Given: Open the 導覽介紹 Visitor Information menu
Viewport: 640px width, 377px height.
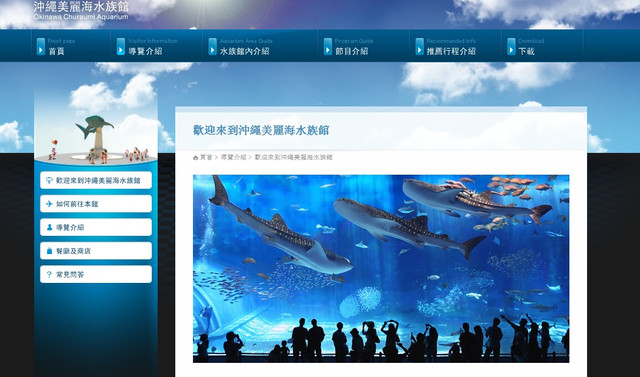Looking at the screenshot, I should click(156, 46).
